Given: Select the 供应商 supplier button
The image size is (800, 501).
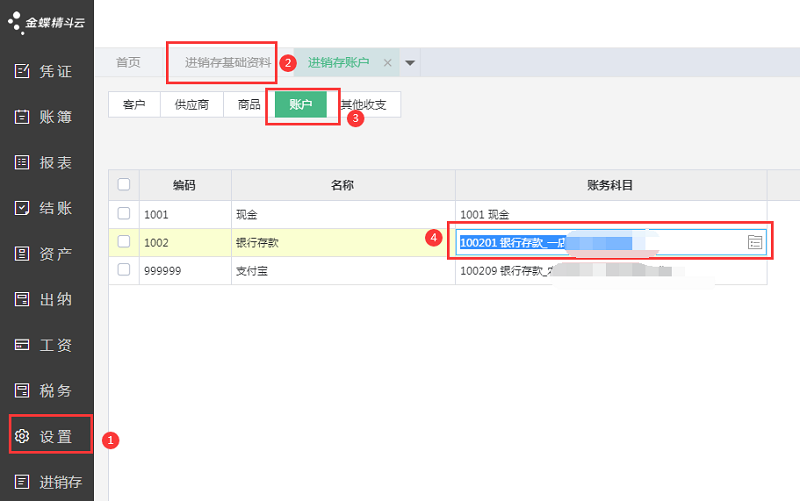Looking at the screenshot, I should point(191,104).
